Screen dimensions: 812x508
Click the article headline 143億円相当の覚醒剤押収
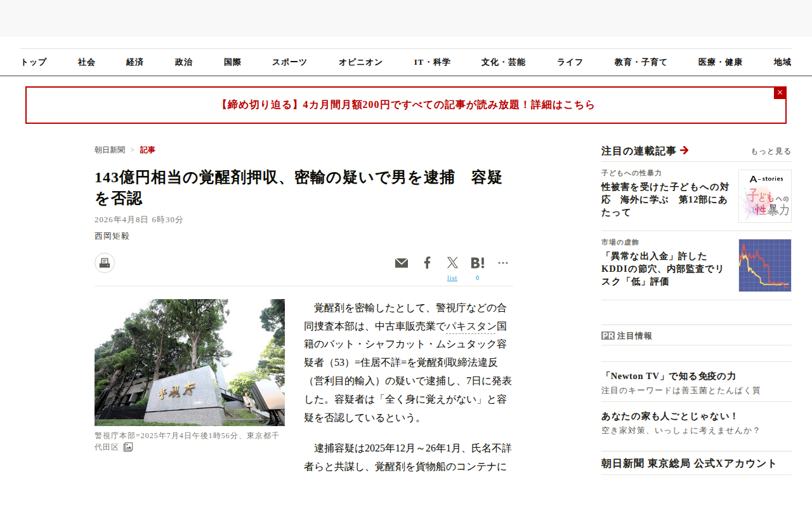298,187
